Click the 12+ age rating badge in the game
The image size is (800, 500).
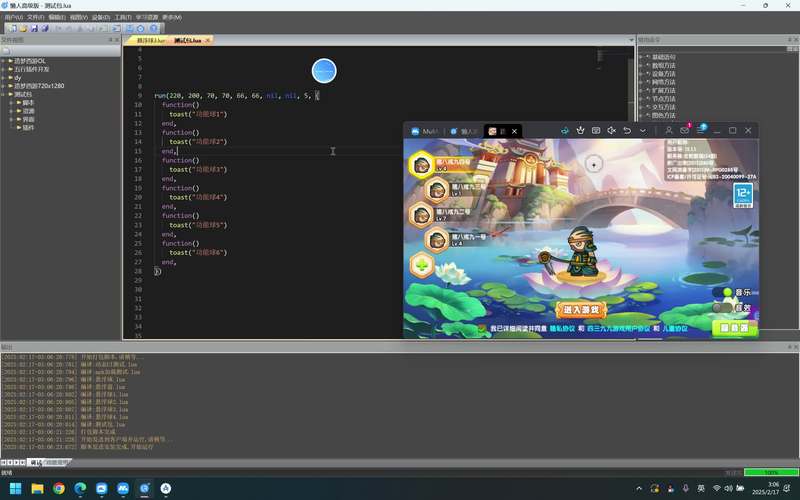(x=743, y=195)
